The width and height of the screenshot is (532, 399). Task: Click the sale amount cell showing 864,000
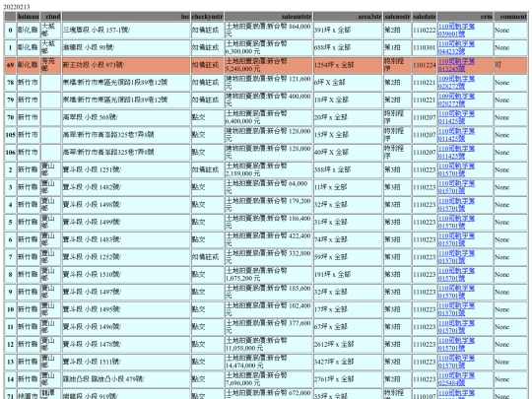pos(268,31)
